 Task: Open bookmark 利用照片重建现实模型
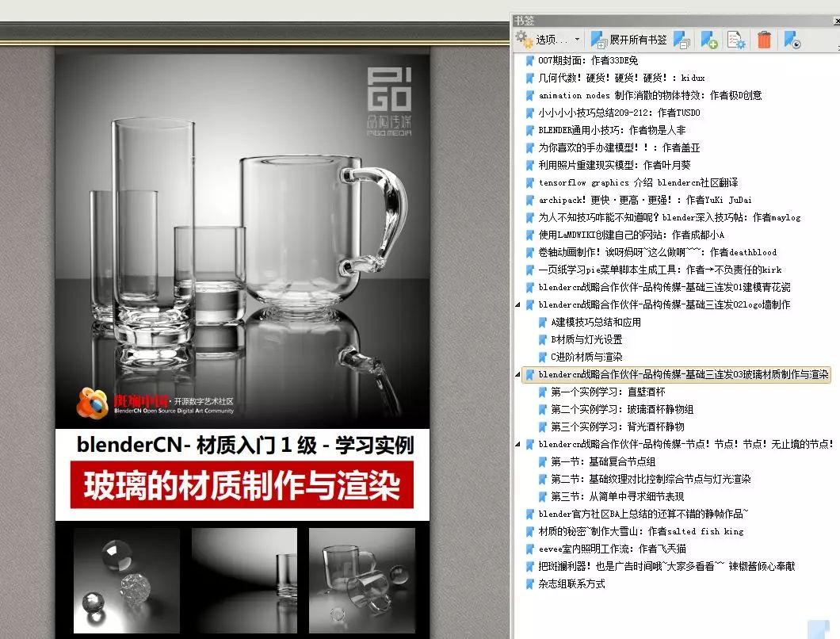pyautogui.click(x=614, y=165)
